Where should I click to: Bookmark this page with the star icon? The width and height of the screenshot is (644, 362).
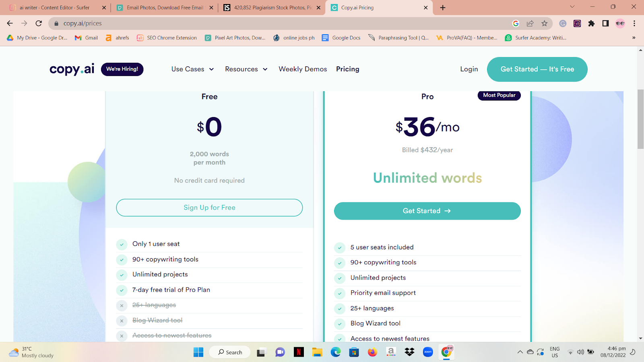pos(545,23)
